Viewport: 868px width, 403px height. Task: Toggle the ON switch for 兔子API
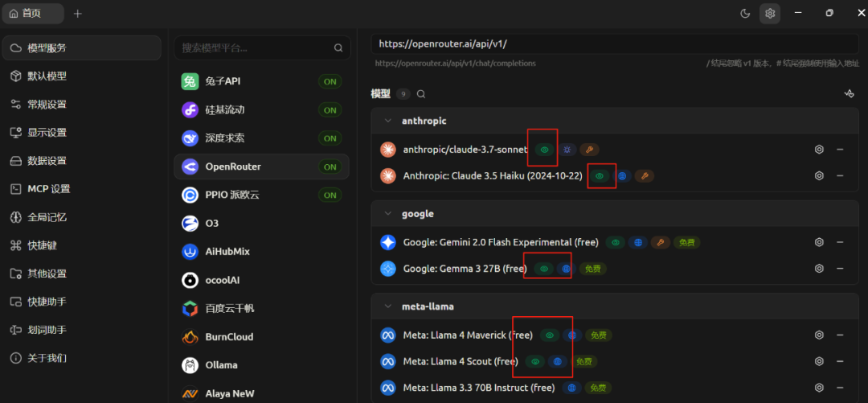[330, 82]
